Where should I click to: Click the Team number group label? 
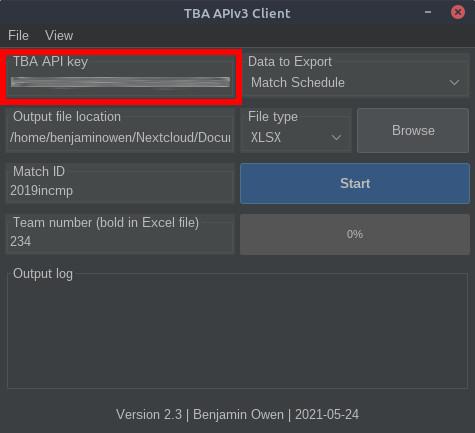pyautogui.click(x=106, y=222)
